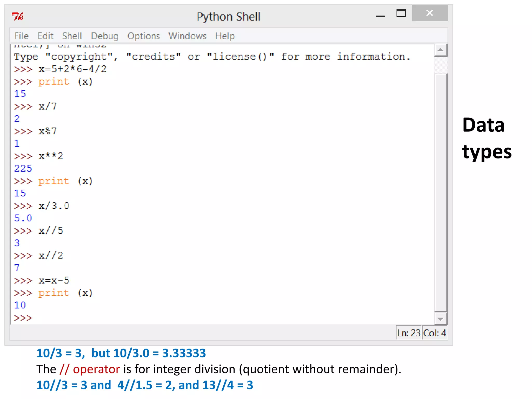
Task: Click the output value 225
Action: [23, 169]
